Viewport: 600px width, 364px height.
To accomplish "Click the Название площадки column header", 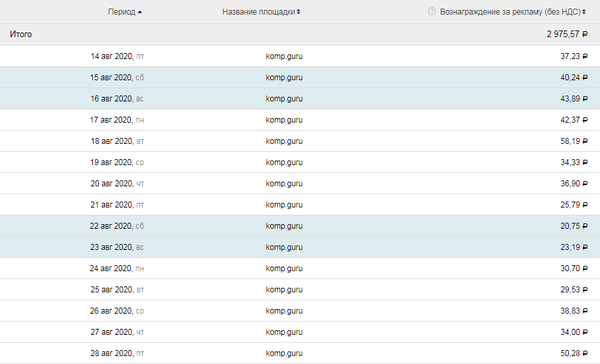I will pos(259,12).
